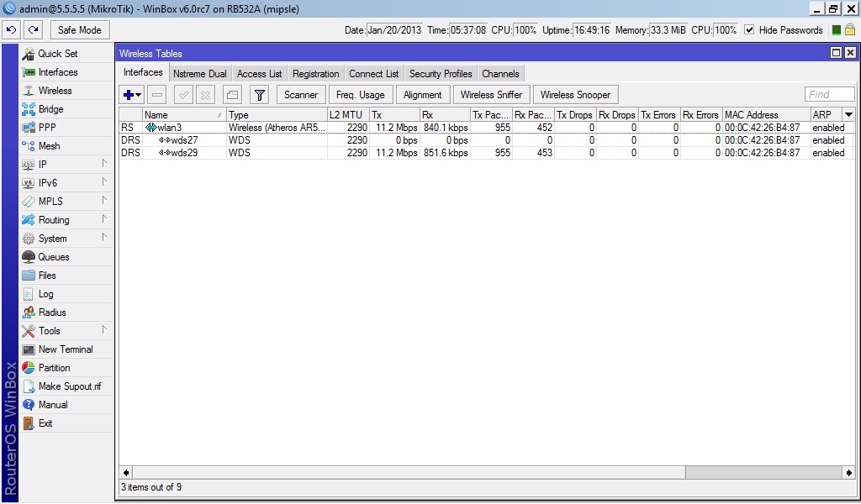The height and width of the screenshot is (504, 861).
Task: Click the L2 MTU column header
Action: [x=347, y=115]
